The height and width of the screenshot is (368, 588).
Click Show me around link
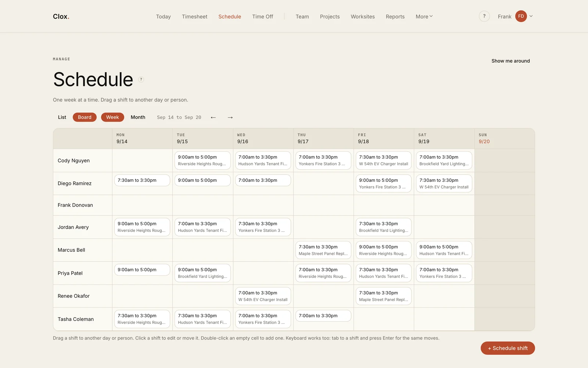(510, 61)
